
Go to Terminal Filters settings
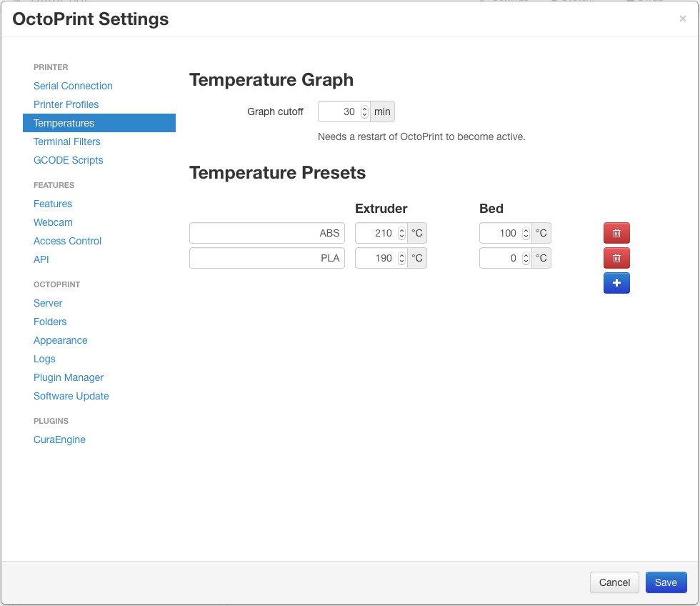pyautogui.click(x=67, y=141)
